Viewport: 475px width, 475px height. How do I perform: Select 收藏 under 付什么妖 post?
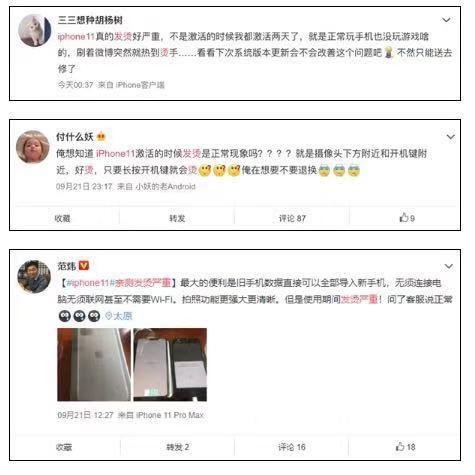coord(62,218)
